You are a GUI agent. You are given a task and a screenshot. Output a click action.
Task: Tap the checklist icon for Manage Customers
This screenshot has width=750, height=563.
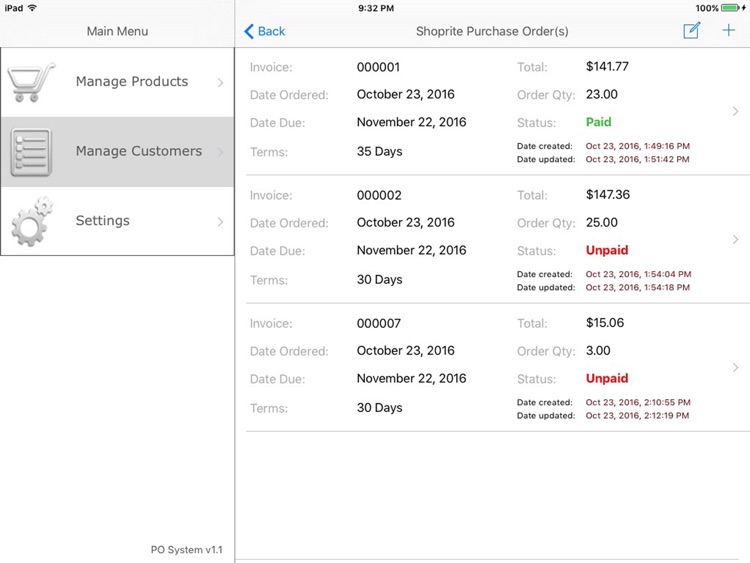point(31,152)
